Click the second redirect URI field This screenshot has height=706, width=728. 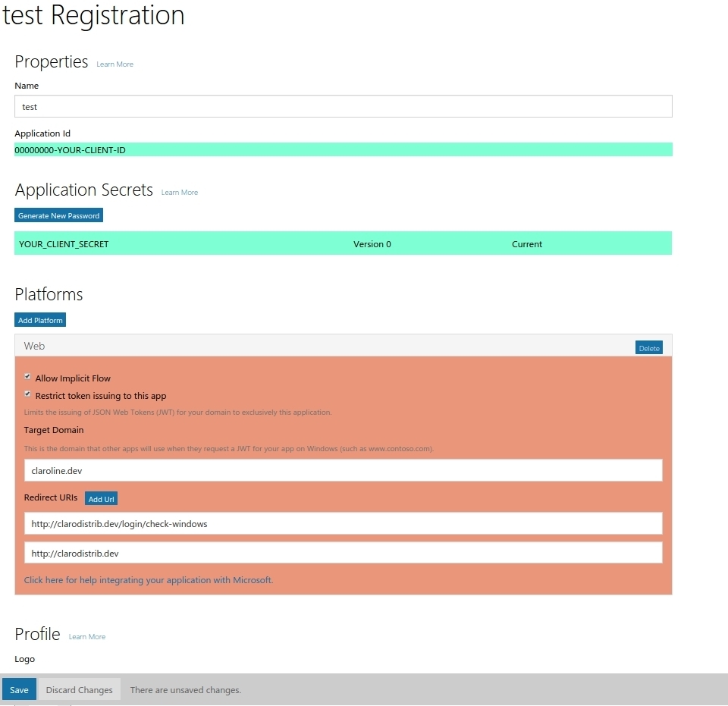[x=343, y=553]
